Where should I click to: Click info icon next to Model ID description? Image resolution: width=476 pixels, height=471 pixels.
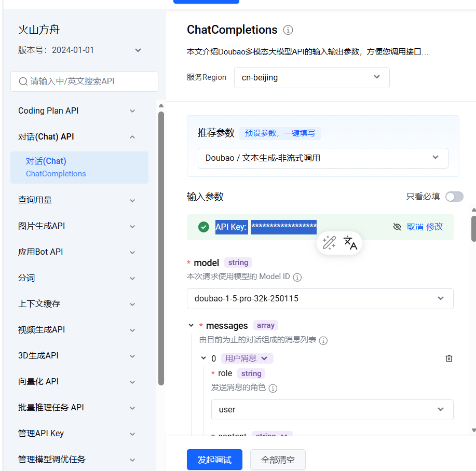[297, 277]
